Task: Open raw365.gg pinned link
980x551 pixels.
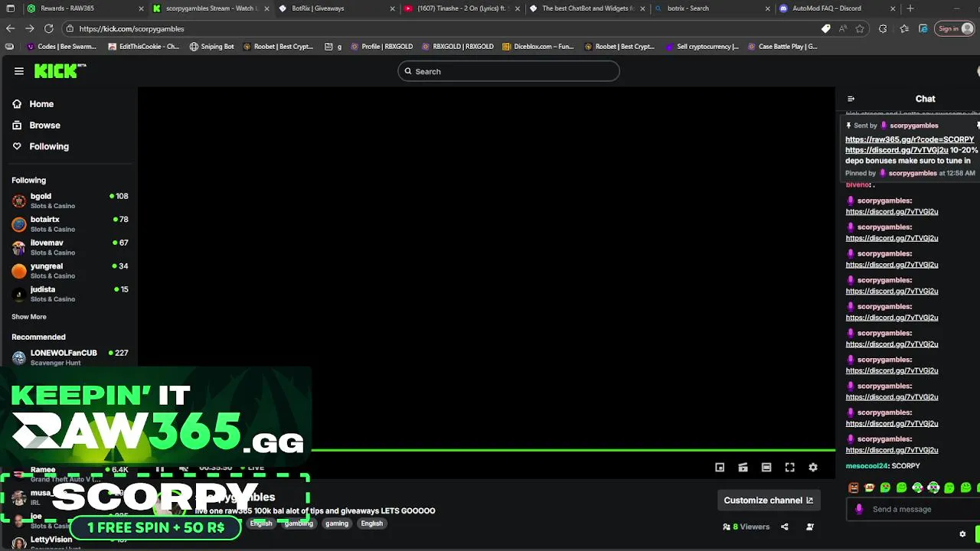Action: (x=910, y=140)
